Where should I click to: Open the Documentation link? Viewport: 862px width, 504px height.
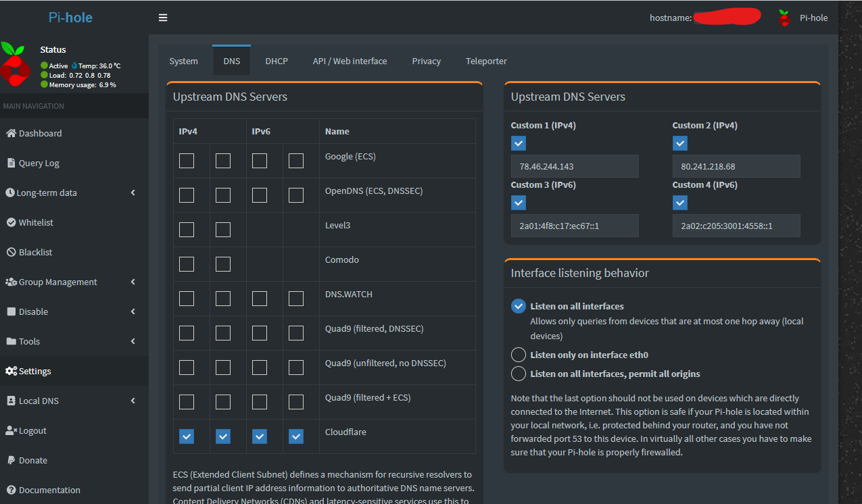click(74, 490)
